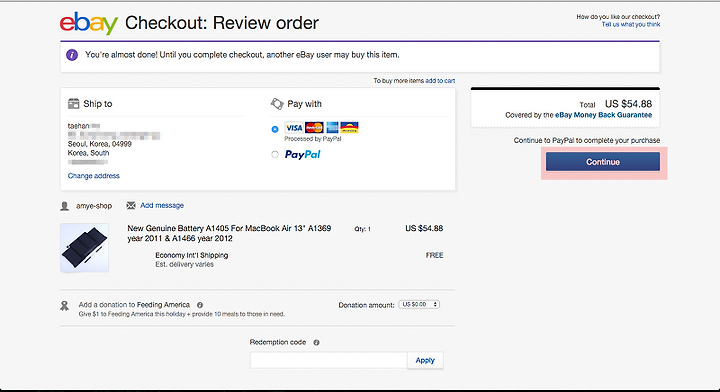
Task: Click the amye-shop seller name
Action: tap(94, 206)
